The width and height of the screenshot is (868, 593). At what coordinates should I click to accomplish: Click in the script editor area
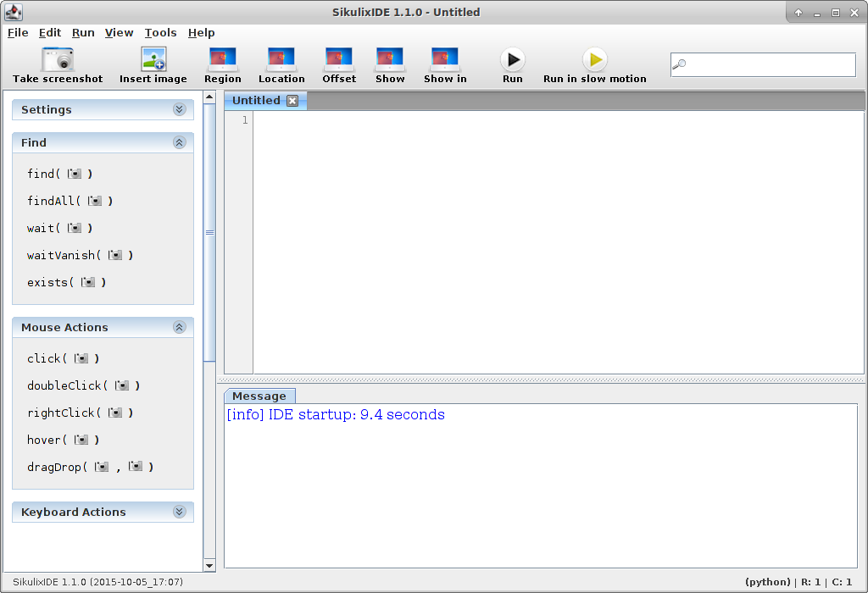[558, 242]
